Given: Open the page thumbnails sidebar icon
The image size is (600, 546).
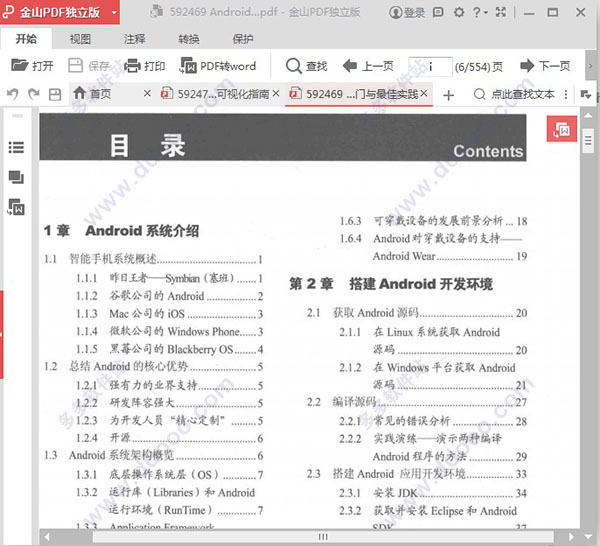Looking at the screenshot, I should point(16,177).
